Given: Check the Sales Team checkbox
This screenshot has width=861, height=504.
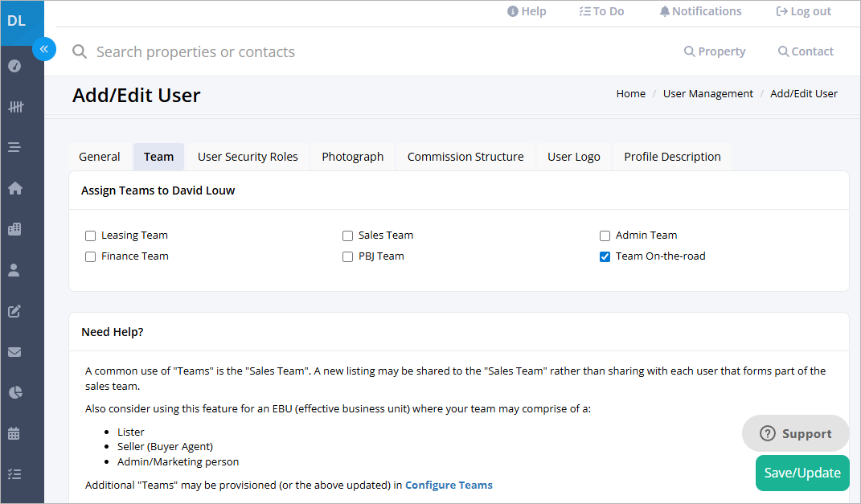Looking at the screenshot, I should (x=347, y=236).
